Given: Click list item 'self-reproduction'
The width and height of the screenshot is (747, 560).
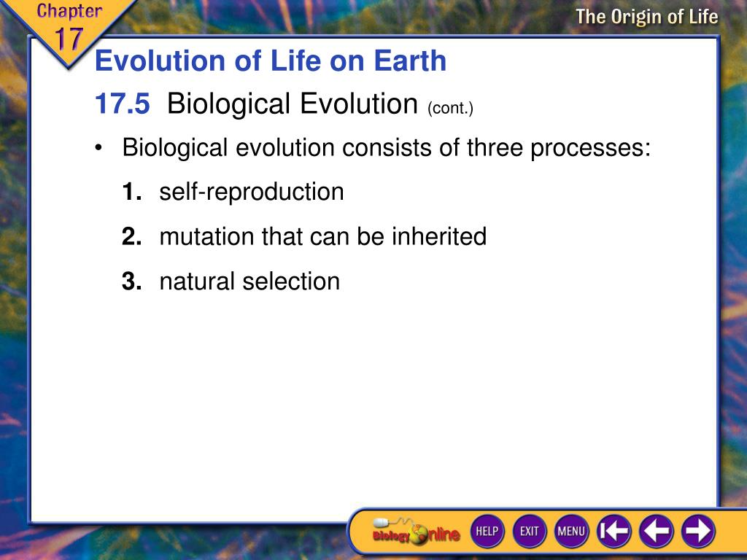Looking at the screenshot, I should point(252,192).
